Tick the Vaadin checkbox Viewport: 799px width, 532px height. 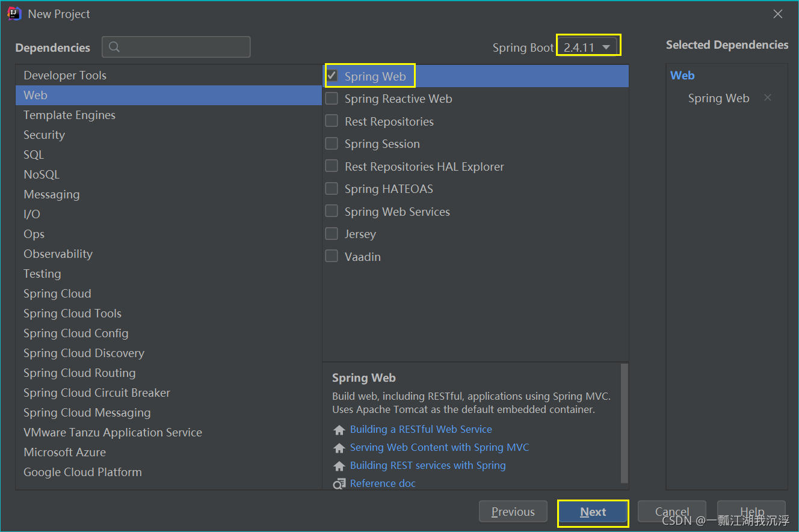[332, 256]
